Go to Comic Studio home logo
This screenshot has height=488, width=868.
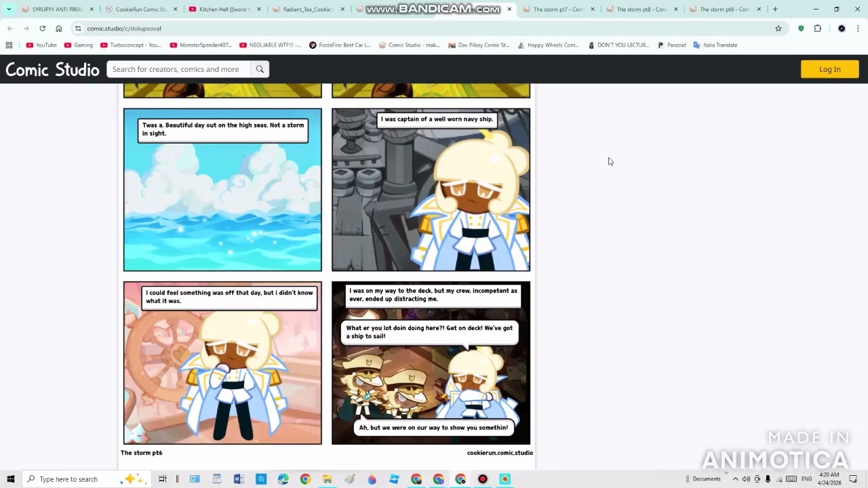pyautogui.click(x=52, y=69)
